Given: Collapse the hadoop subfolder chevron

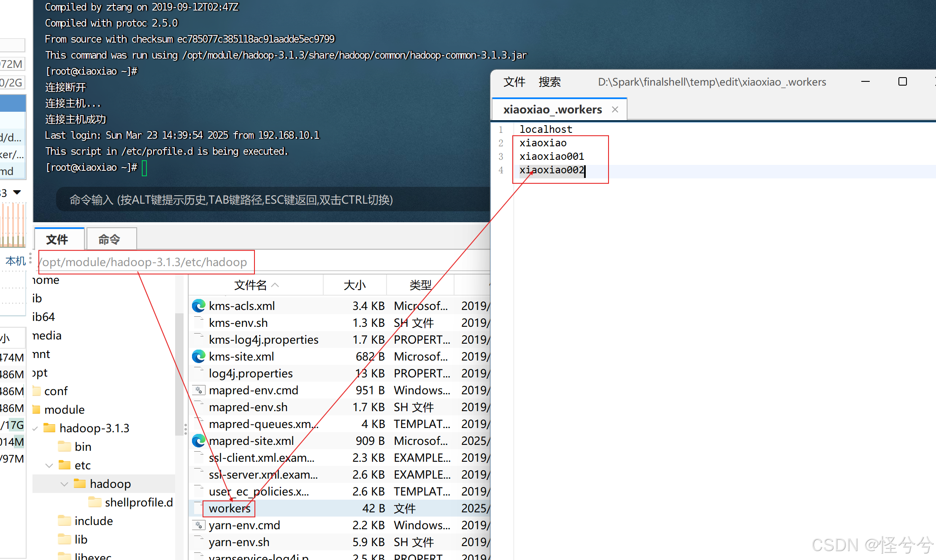Looking at the screenshot, I should pos(64,484).
